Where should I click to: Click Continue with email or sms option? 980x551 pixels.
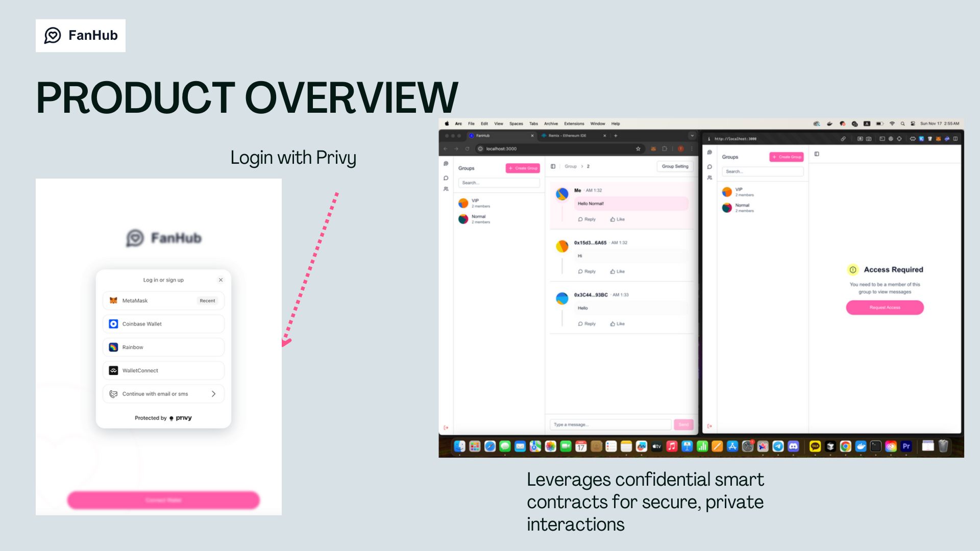[x=163, y=393]
